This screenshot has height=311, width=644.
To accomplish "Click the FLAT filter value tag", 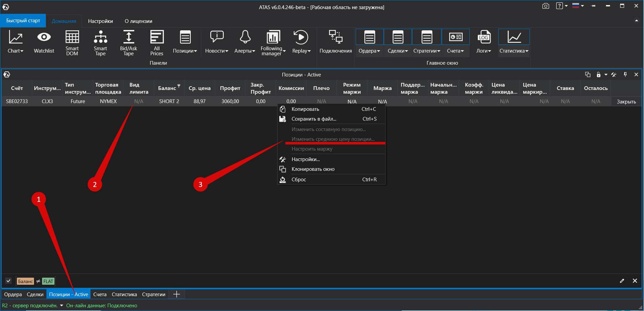I will click(x=48, y=281).
